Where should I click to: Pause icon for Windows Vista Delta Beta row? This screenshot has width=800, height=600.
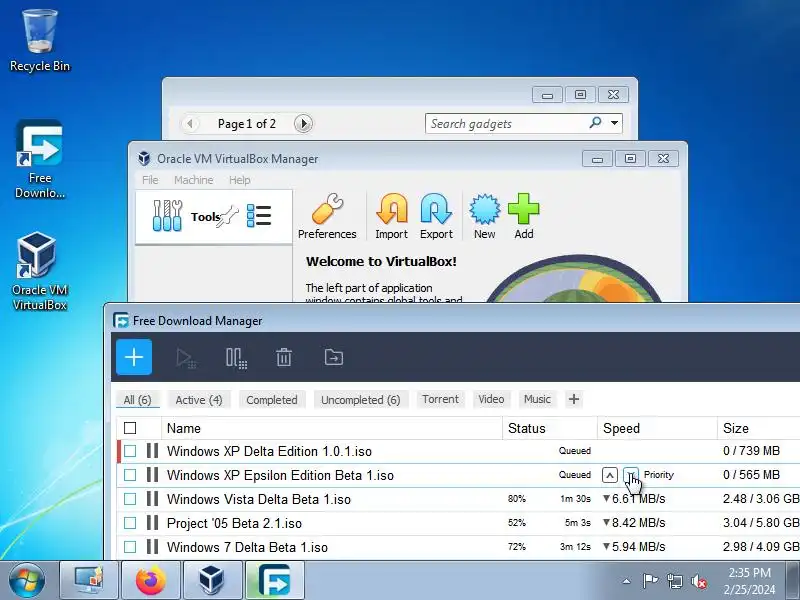click(x=152, y=498)
